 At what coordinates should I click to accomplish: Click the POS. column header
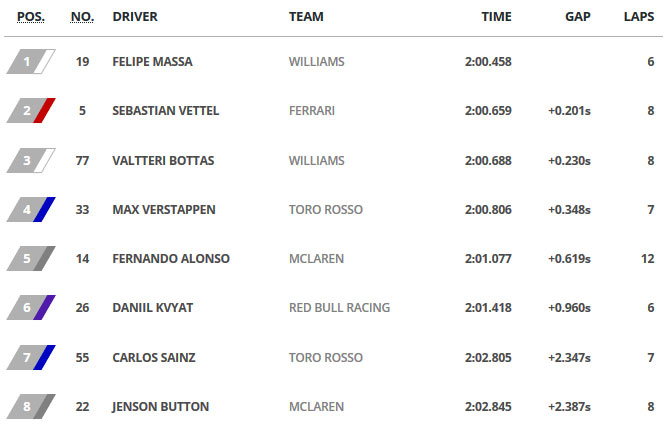(31, 17)
